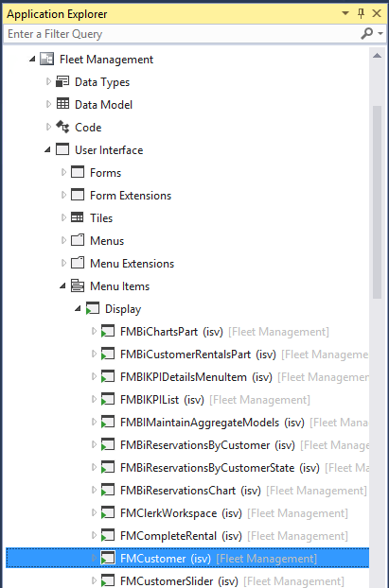The height and width of the screenshot is (588, 389).
Task: Open the window position dropdown arrow
Action: pyautogui.click(x=345, y=14)
